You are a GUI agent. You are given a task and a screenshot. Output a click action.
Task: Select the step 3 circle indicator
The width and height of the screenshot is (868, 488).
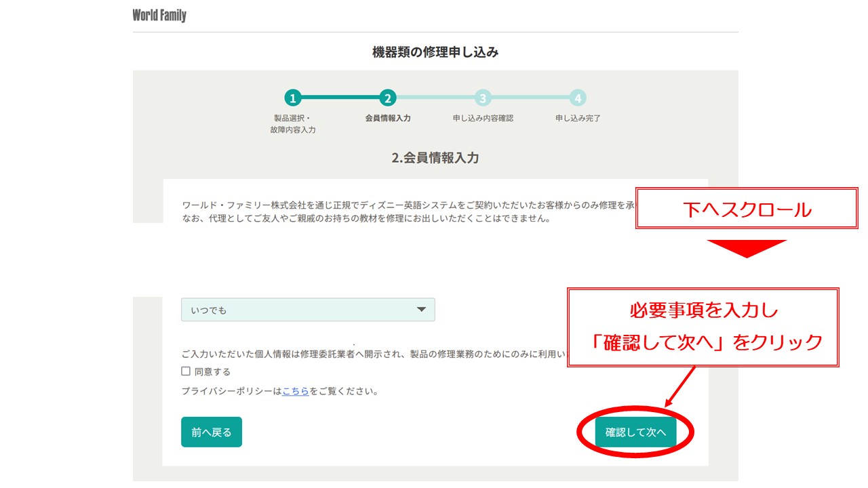click(x=482, y=98)
